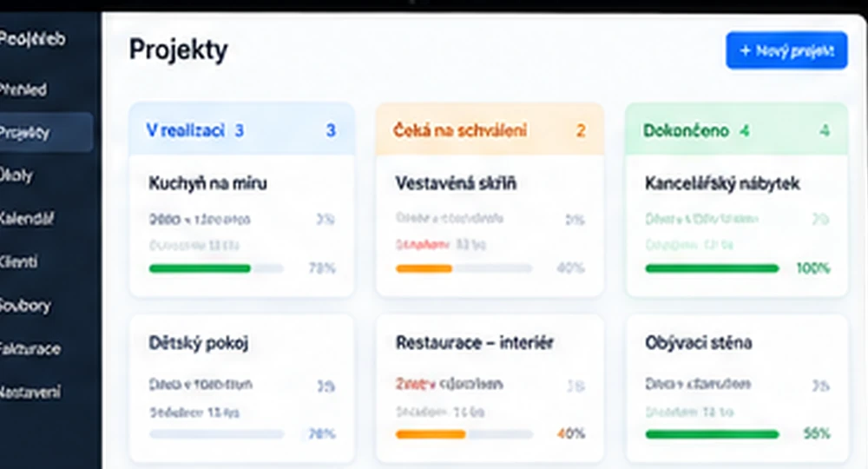Open the Restaurace – interiér project card
The image size is (868, 469).
(x=490, y=388)
